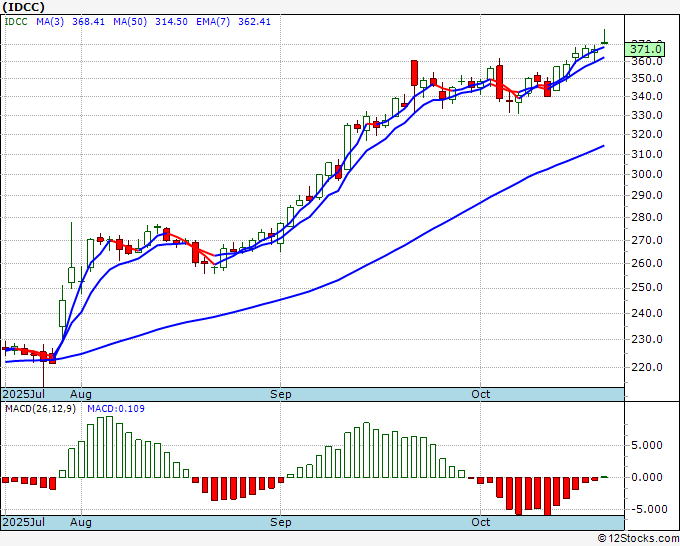Image resolution: width=680 pixels, height=546 pixels.
Task: Click Sep on the MACD axis
Action: point(281,522)
